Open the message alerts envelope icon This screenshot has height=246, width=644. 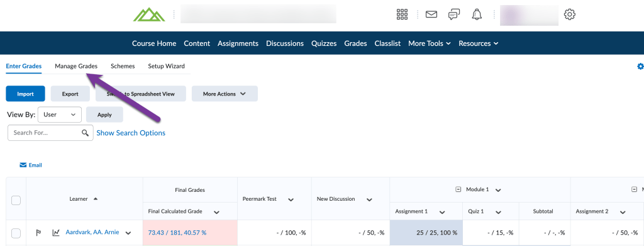tap(431, 14)
